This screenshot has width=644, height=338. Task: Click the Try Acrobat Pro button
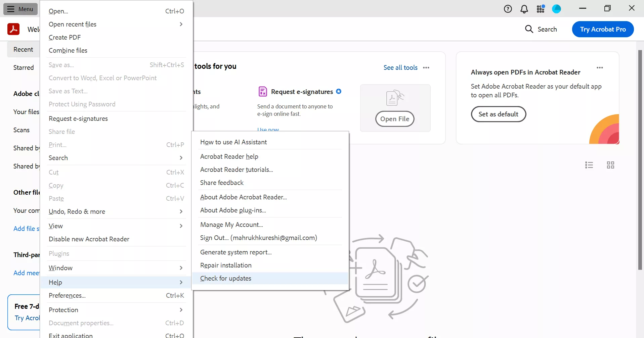[x=603, y=29]
